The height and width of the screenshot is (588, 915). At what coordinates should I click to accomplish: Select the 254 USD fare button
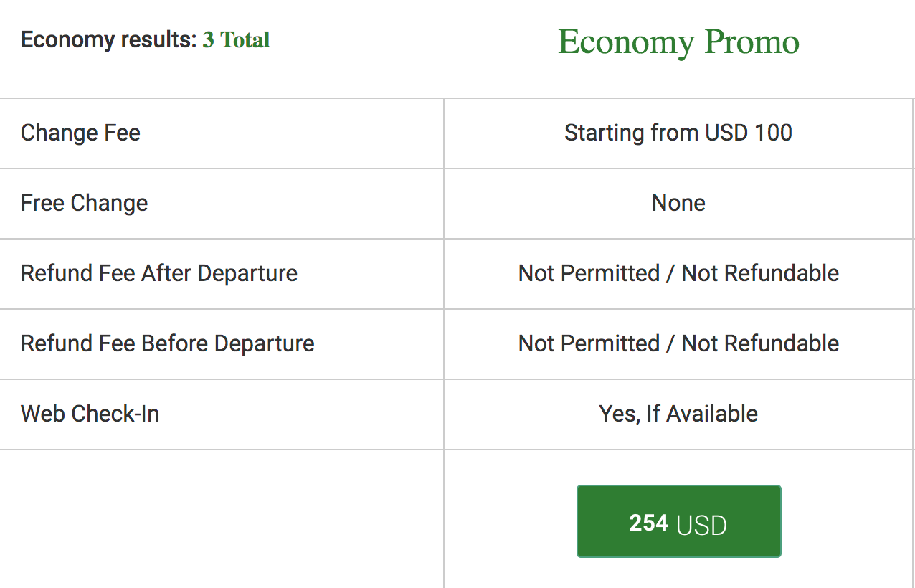(x=678, y=522)
